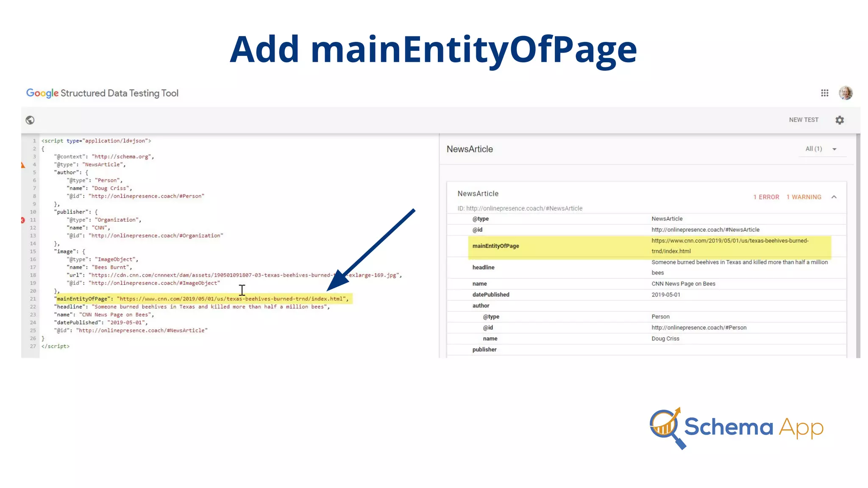Open the All (1) filter dropdown

click(x=821, y=149)
